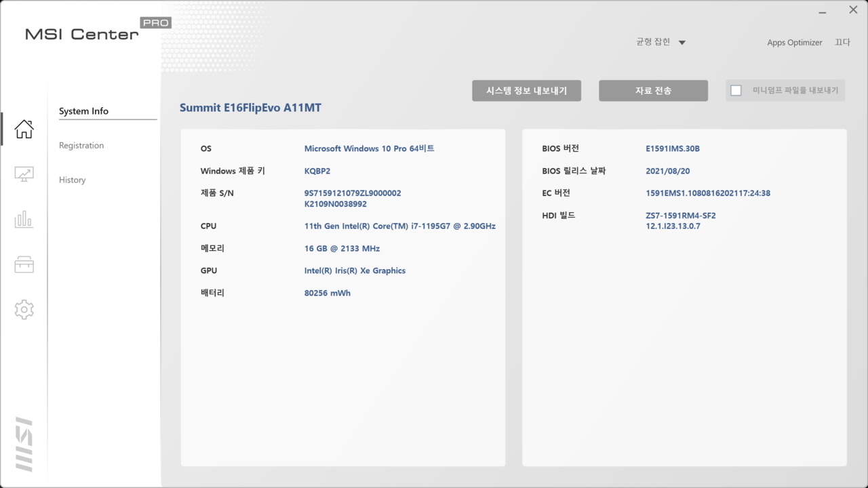The width and height of the screenshot is (868, 488).
Task: Click the product serial number text
Action: (352, 193)
